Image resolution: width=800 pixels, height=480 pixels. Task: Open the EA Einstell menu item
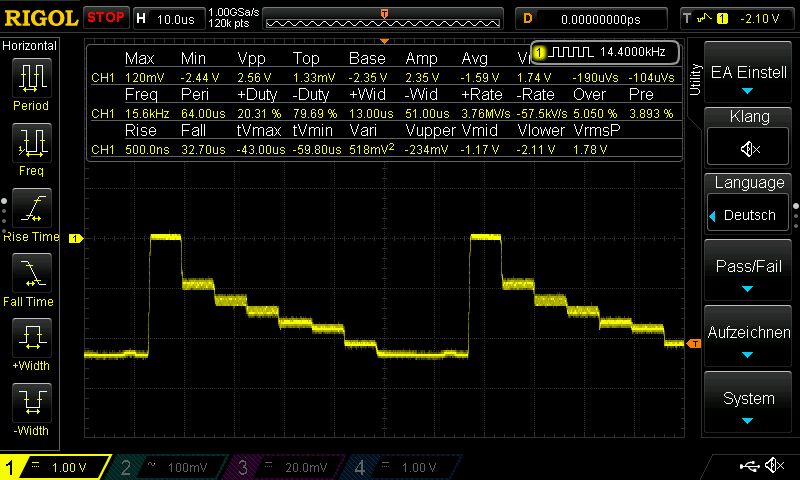coord(749,82)
